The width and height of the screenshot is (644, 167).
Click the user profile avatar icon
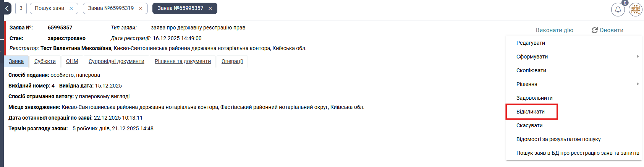(x=636, y=10)
